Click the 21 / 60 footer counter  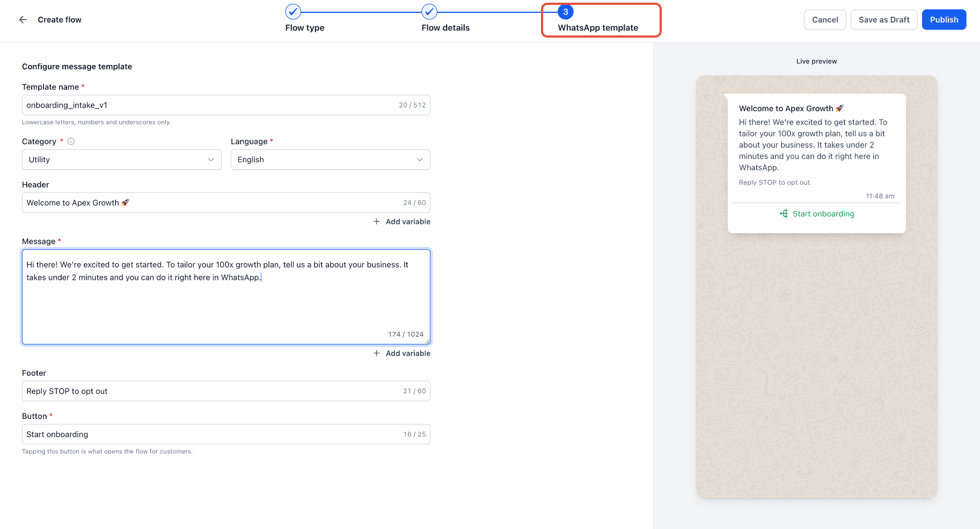pyautogui.click(x=414, y=391)
